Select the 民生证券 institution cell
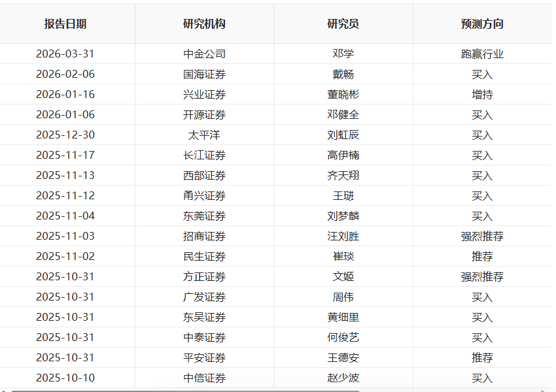This screenshot has height=392, width=556. tap(204, 256)
